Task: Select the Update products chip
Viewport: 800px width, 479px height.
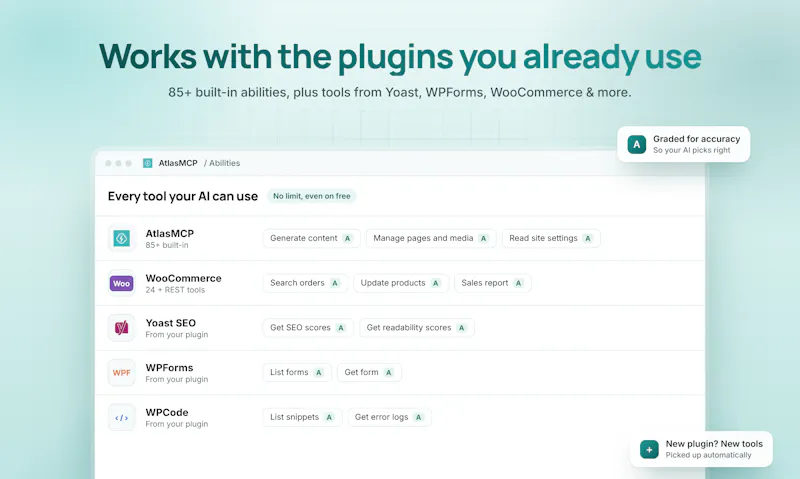Action: pos(401,283)
